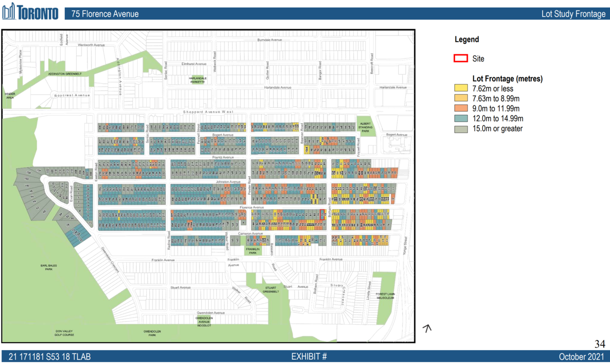This screenshot has height=364, width=610.
Task: Click the north arrow beside the map
Action: (427, 328)
